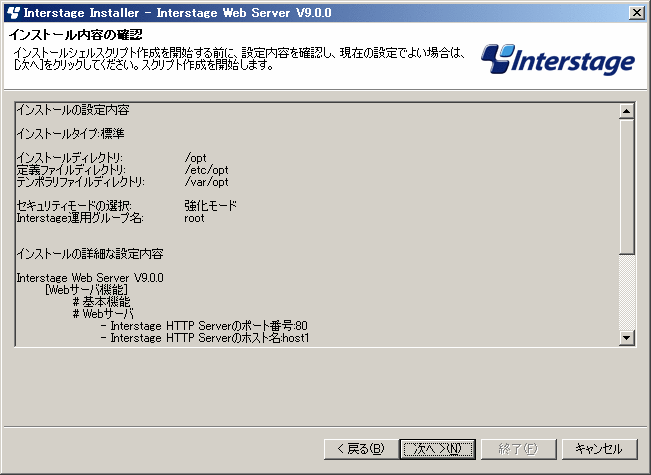
Task: Click the インストールの詳細な設定内容 heading
Action: 90,254
